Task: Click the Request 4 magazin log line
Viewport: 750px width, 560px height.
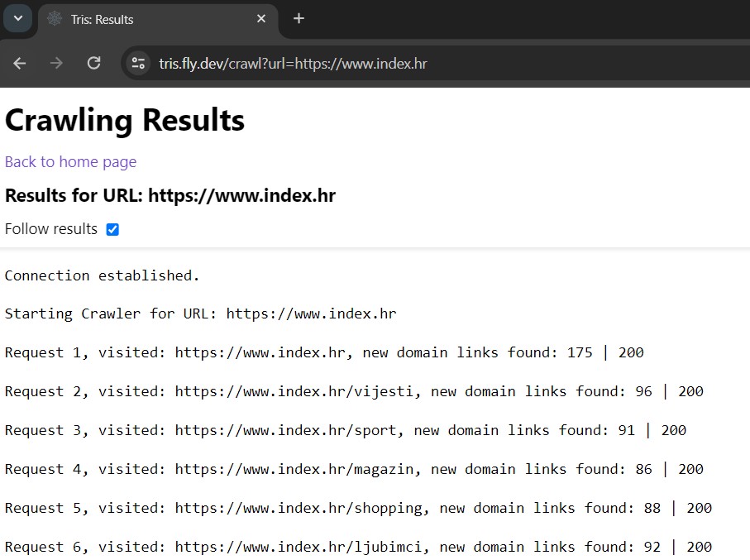Action: 354,469
